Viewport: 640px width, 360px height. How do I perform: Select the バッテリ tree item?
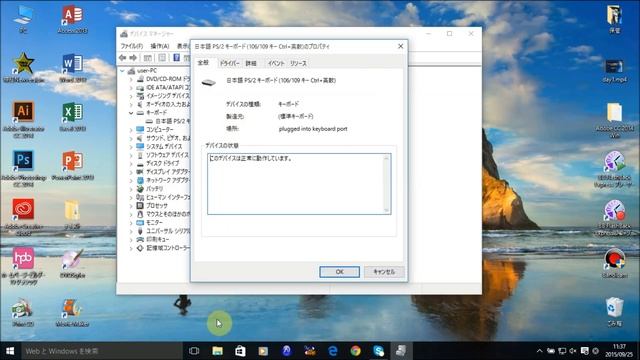(154, 189)
